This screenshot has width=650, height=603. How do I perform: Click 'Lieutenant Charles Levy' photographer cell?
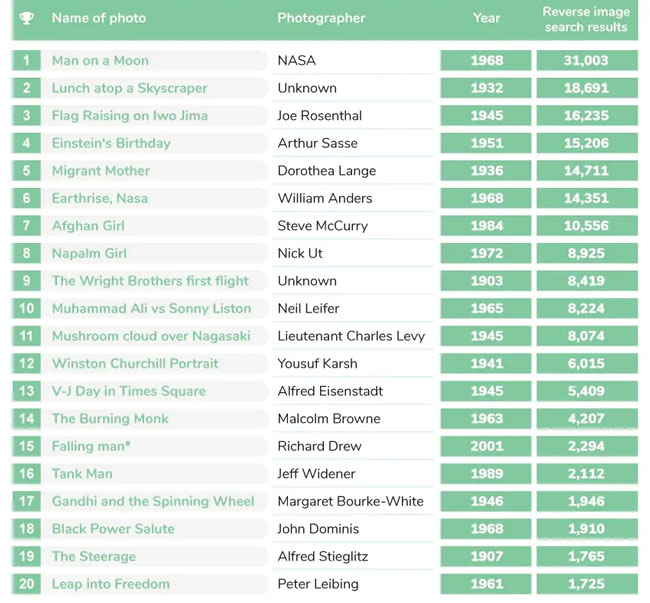click(350, 336)
